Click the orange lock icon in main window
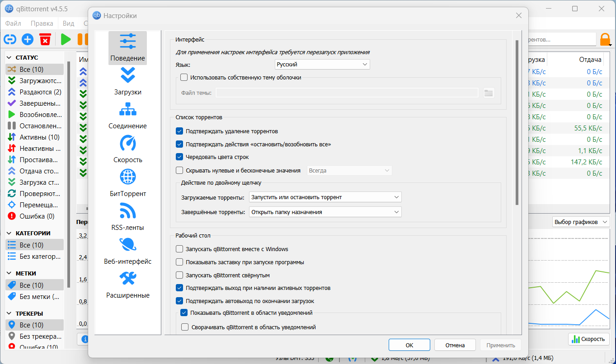Viewport: 616px width, 364px height. (605, 40)
